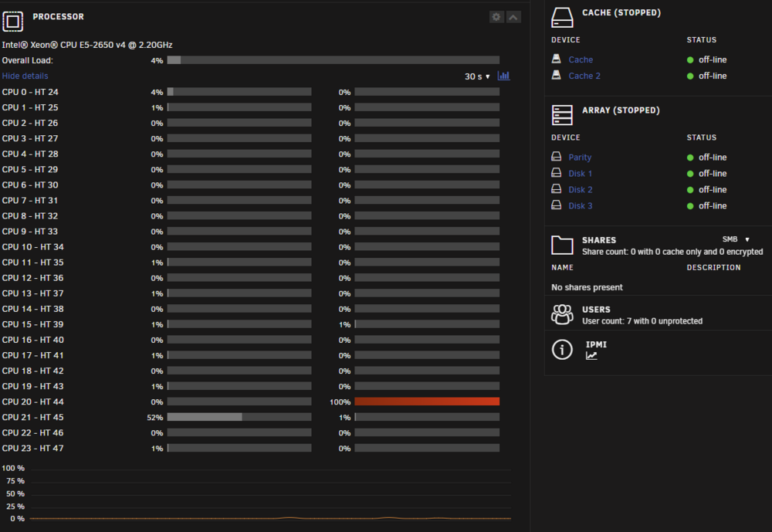Select the Intel Xeon CPU model text

coord(87,45)
